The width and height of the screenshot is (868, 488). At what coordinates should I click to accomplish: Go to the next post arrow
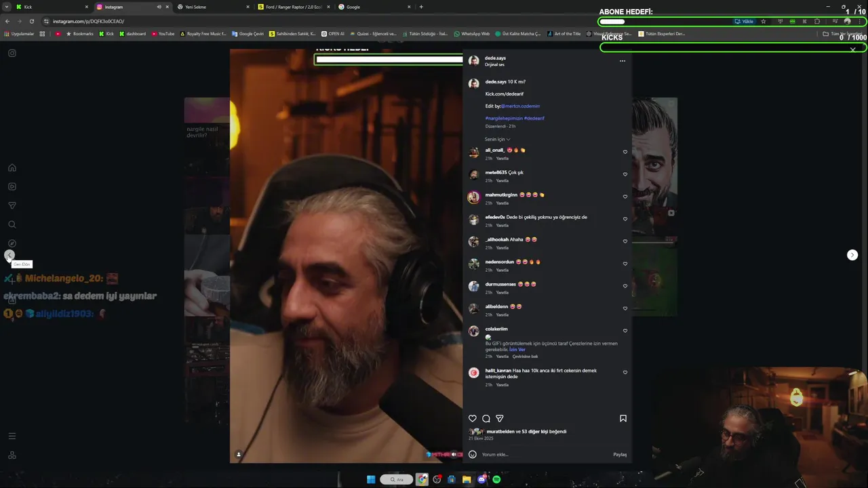point(852,255)
